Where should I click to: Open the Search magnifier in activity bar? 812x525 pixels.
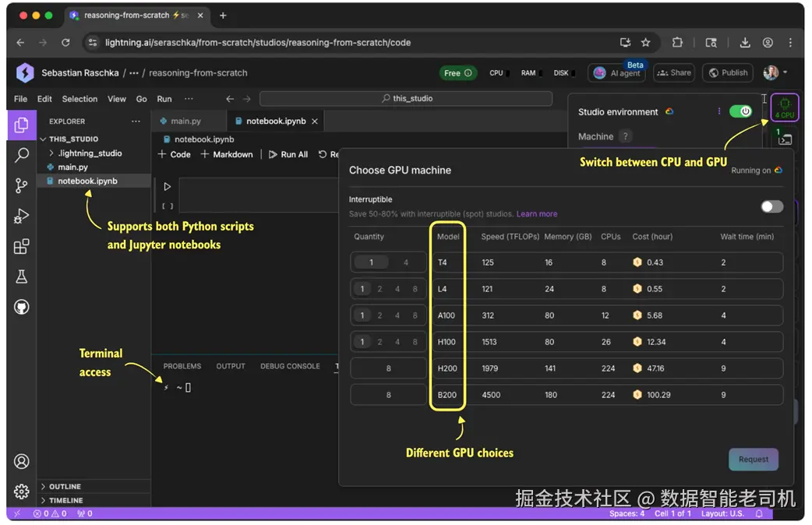[x=21, y=155]
